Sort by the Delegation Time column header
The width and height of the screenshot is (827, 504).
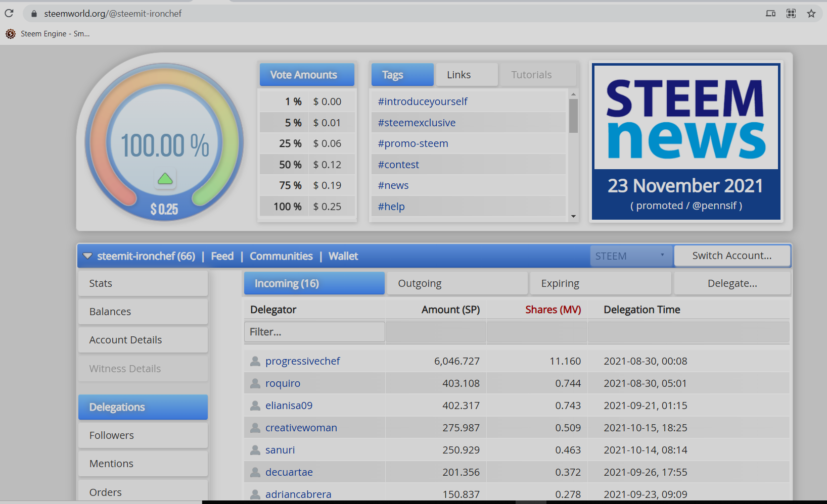click(642, 310)
